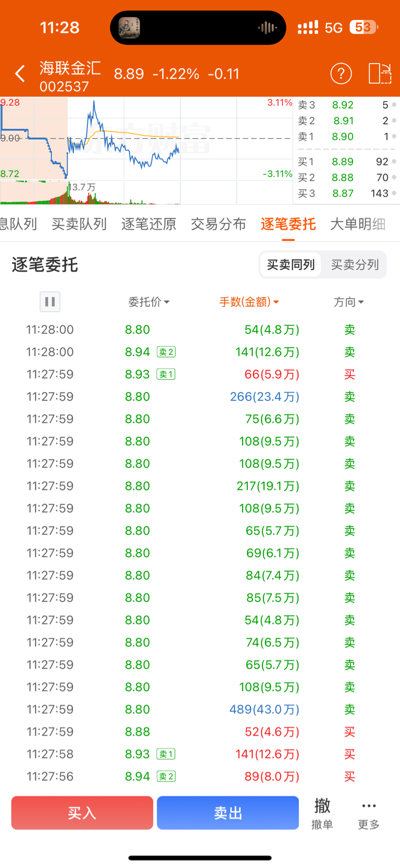This screenshot has height=868, width=400.
Task: Tap the volume bar chart showing 13.7万
Action: pos(146,192)
